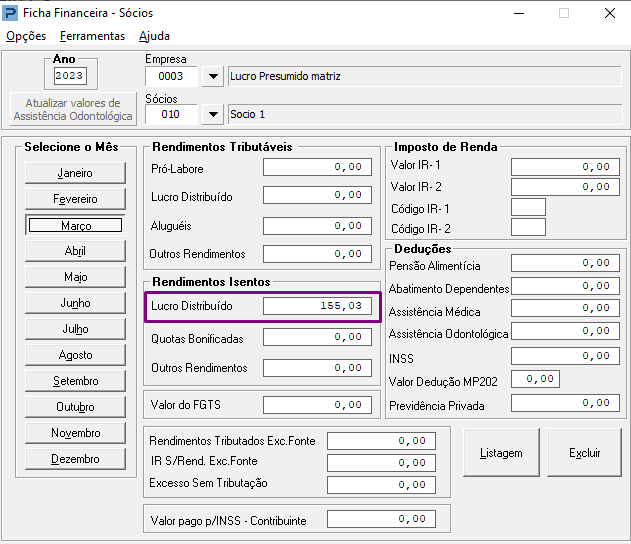
Task: Pick the Agosto month button
Action: [75, 355]
